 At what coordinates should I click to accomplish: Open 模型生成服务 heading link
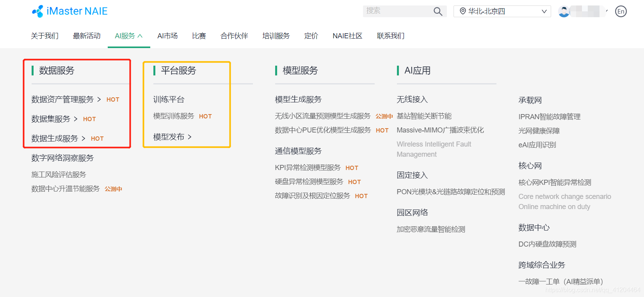point(298,100)
